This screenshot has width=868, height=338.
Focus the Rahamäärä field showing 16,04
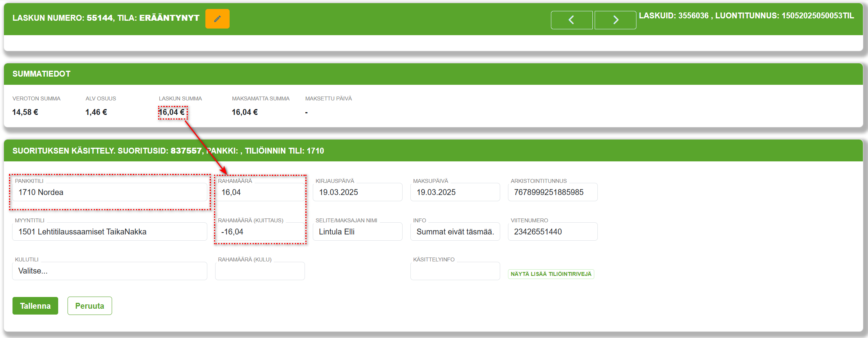[260, 192]
